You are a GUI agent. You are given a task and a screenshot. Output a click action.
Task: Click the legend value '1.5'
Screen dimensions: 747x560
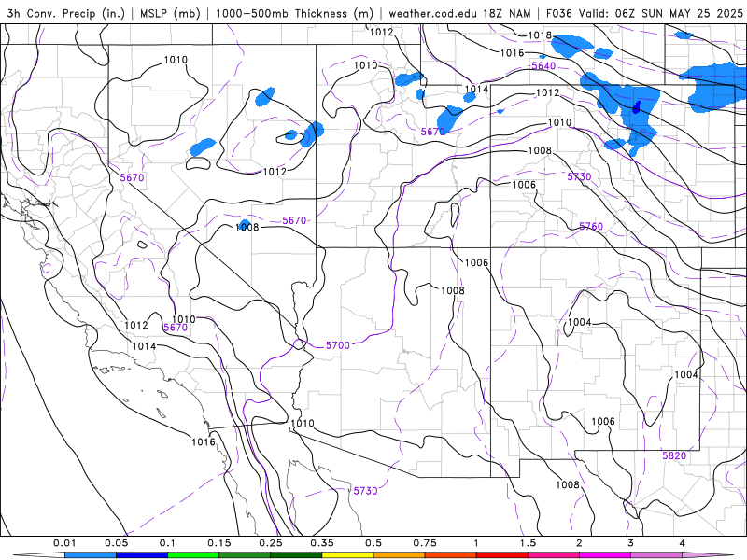point(528,543)
